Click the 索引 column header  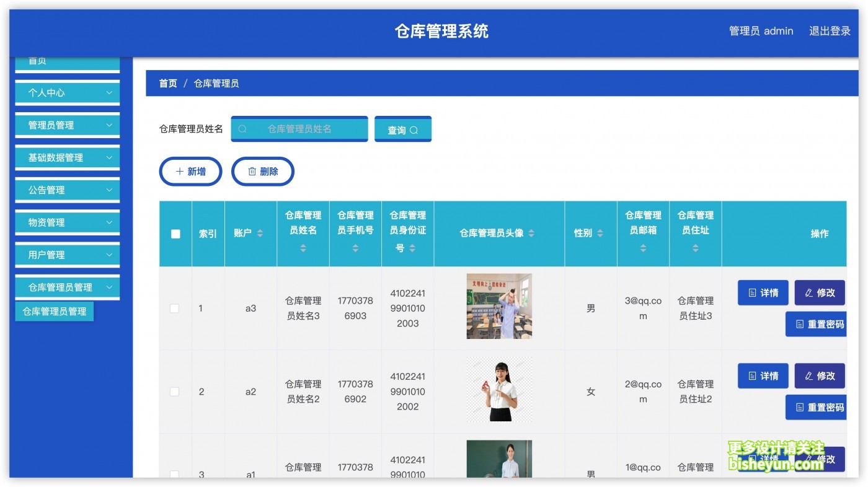pos(208,234)
